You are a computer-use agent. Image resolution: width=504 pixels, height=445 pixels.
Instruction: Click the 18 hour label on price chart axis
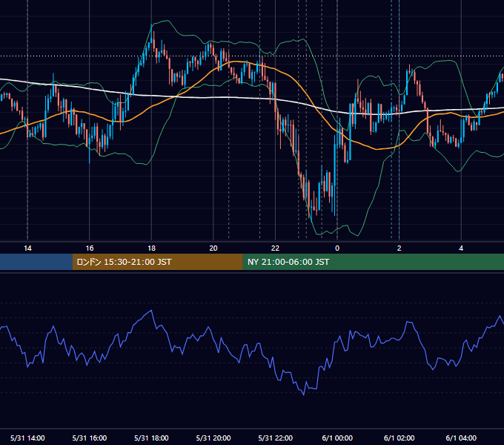tap(151, 248)
